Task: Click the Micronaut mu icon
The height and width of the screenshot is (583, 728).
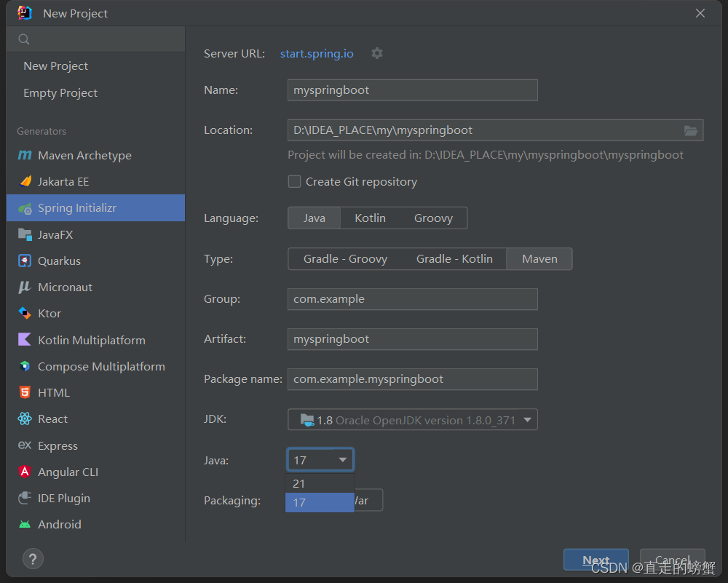Action: pos(25,287)
